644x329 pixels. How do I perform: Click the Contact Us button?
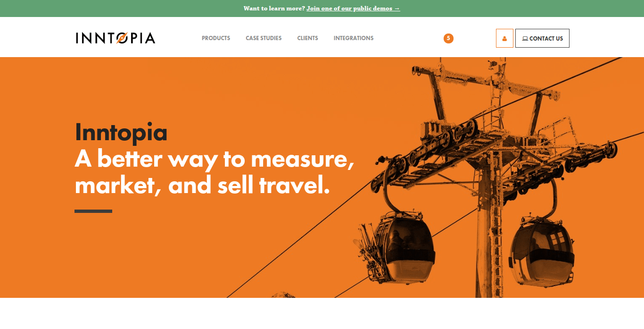point(542,38)
